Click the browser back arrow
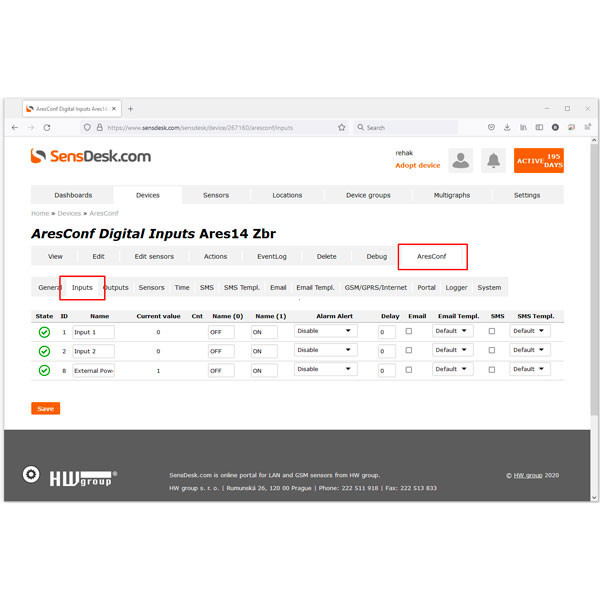This screenshot has width=600, height=600. pos(15,127)
